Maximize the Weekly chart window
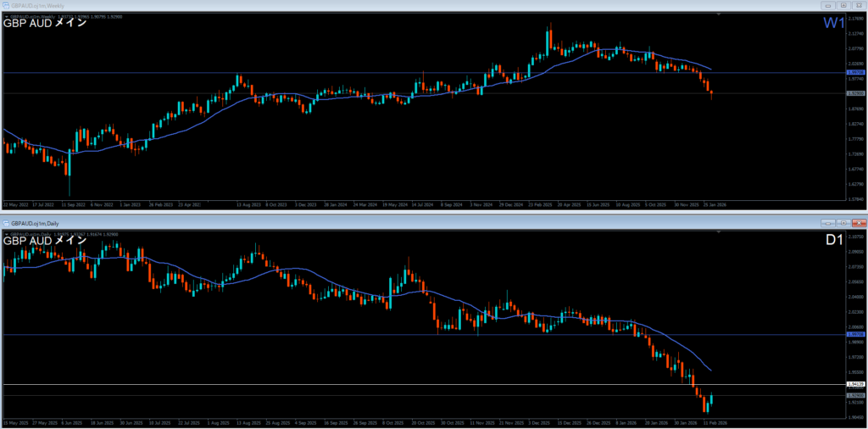This screenshot has height=429, width=868. tap(843, 5)
